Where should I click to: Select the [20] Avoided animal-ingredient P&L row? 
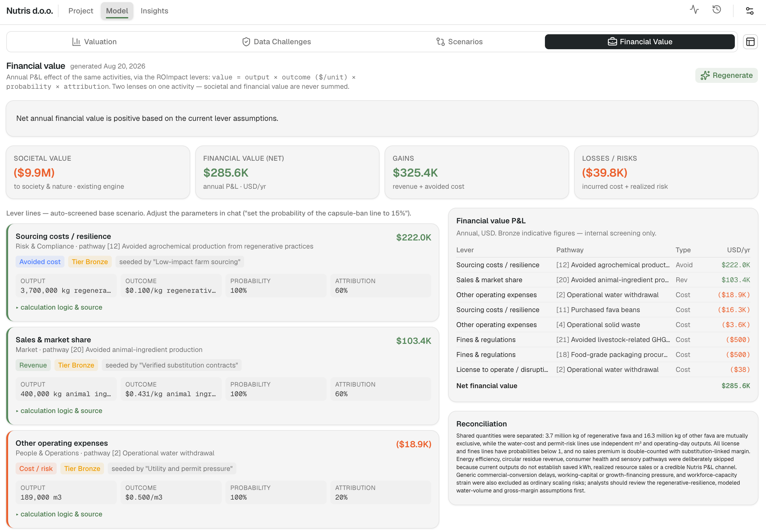pos(603,280)
